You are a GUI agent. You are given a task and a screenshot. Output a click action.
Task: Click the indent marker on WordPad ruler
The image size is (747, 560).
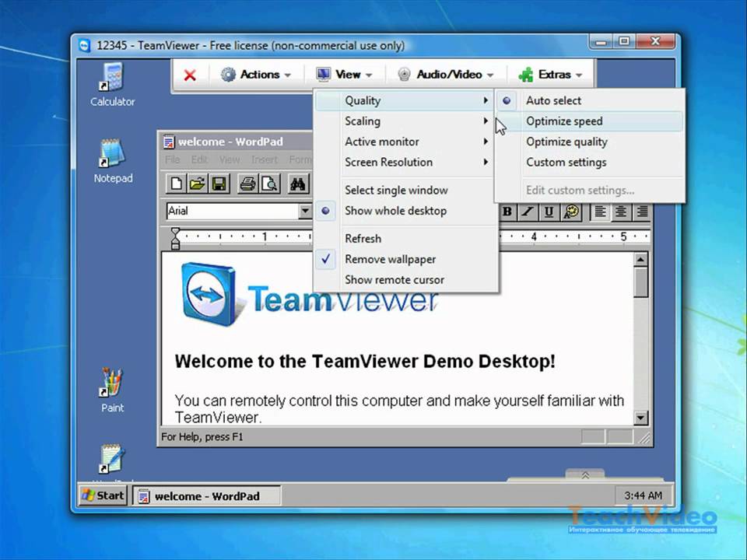click(175, 238)
